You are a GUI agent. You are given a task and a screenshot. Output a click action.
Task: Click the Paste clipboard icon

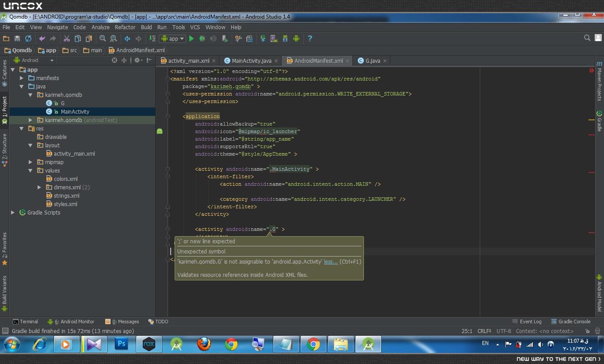click(89, 38)
